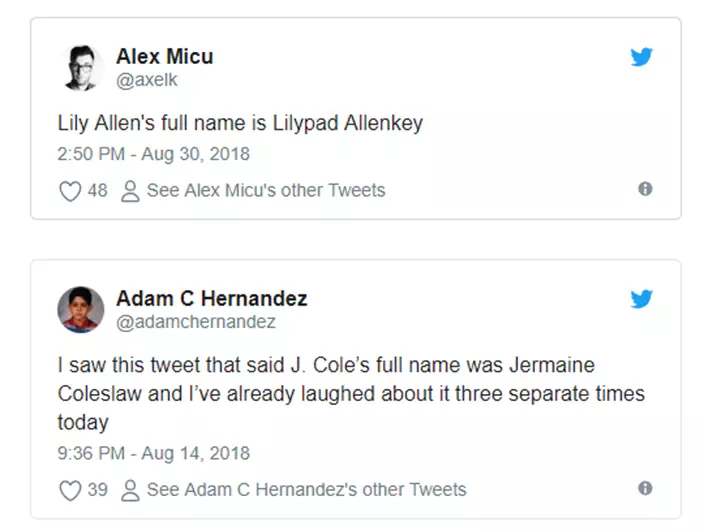Like Alex Micu's tweet with the heart icon
The width and height of the screenshot is (704, 531).
[70, 191]
